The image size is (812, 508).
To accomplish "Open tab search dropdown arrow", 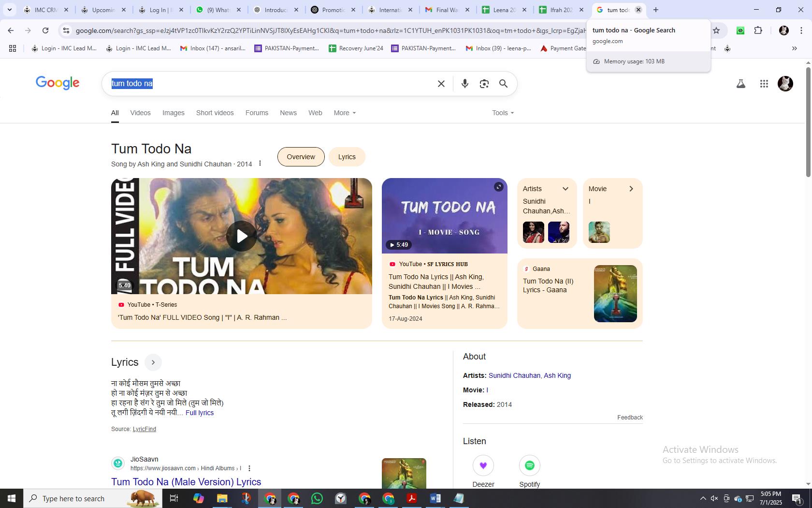I will coord(9,10).
